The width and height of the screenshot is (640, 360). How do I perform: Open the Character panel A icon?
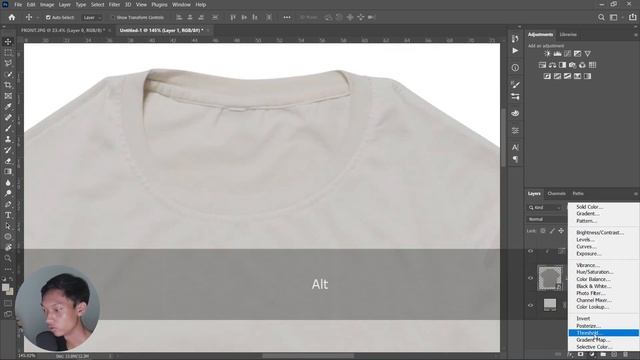click(515, 147)
